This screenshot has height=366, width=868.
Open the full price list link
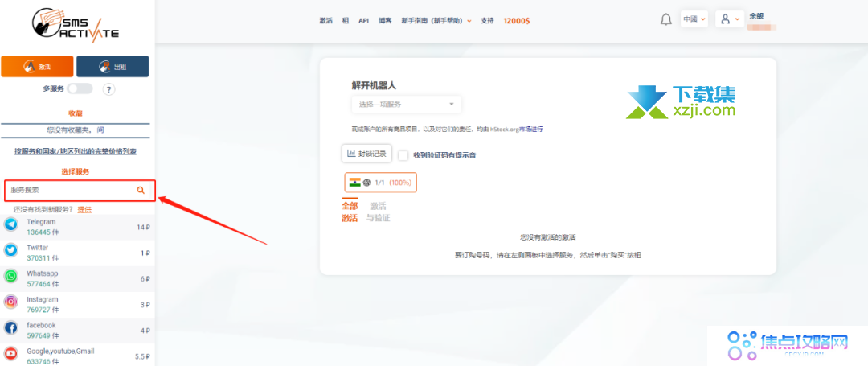pos(76,151)
